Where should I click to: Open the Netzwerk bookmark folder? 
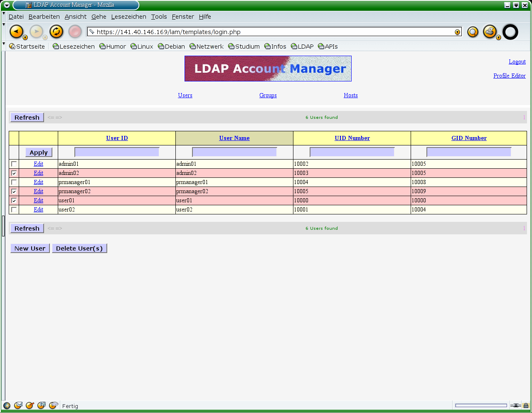207,47
